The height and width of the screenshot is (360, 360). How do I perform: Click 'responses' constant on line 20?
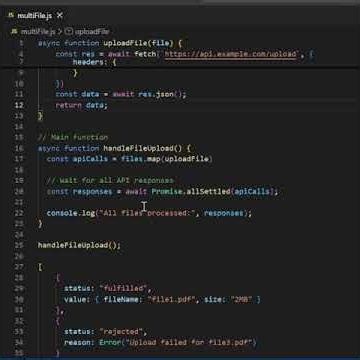93,191
